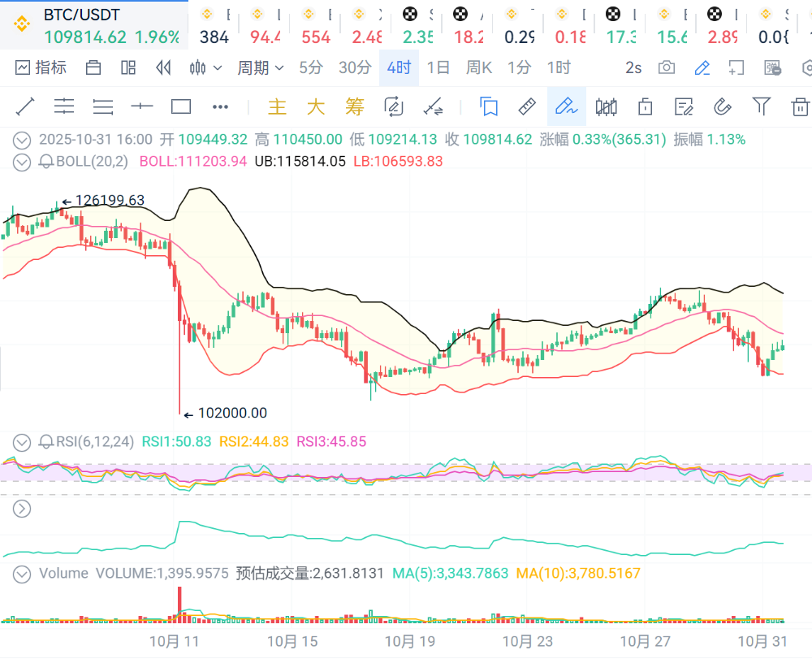
Task: Toggle the highlighted brush drawing mode
Action: (566, 106)
